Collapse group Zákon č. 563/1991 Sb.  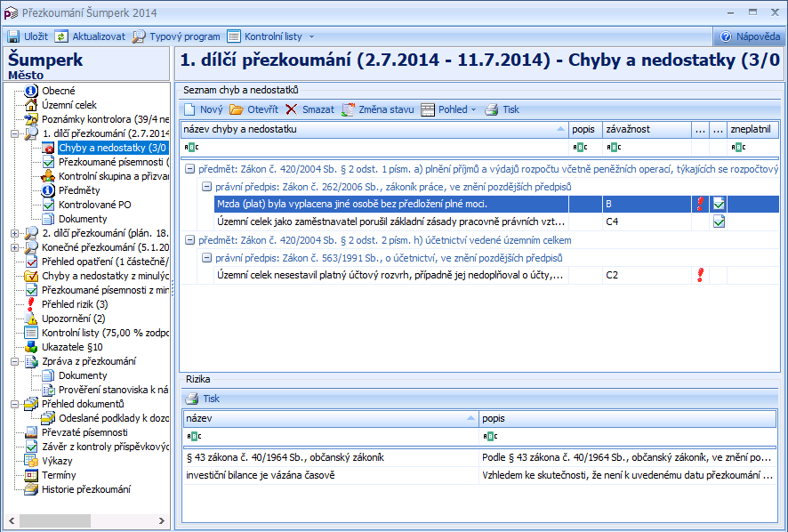pos(206,258)
